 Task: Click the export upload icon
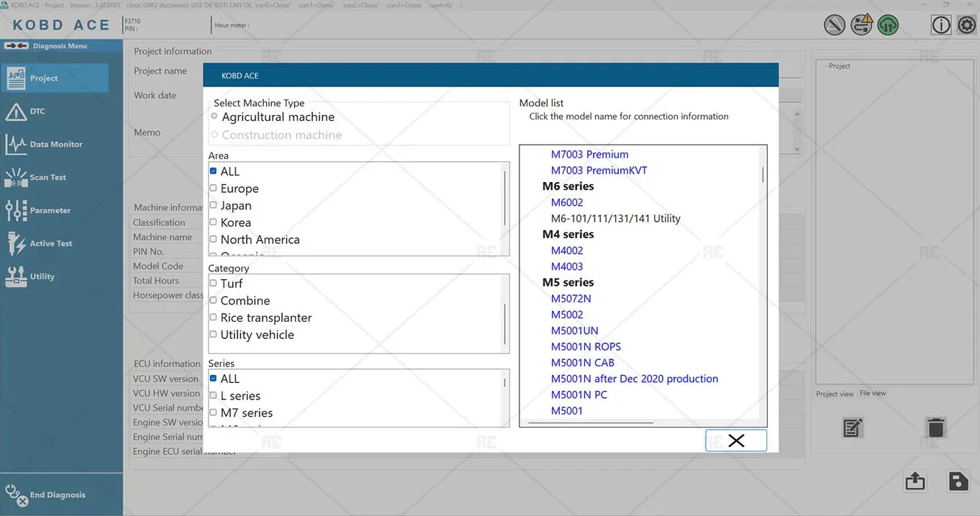tap(915, 481)
